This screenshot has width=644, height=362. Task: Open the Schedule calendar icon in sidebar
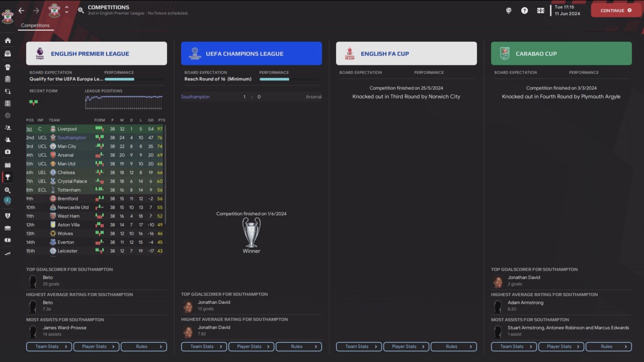click(8, 165)
